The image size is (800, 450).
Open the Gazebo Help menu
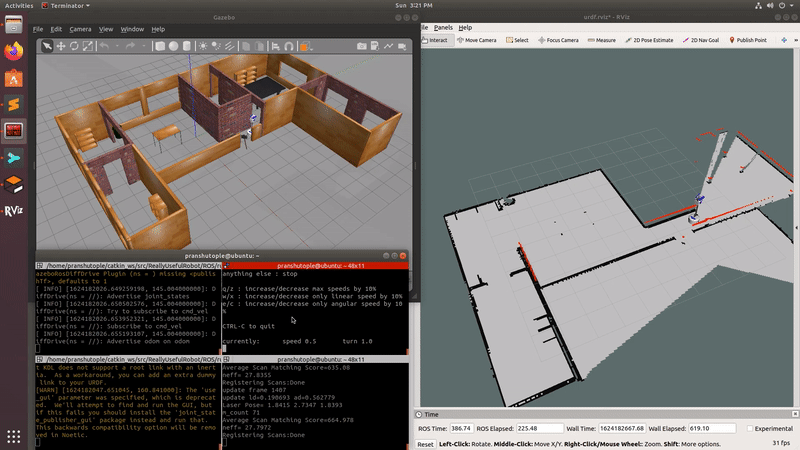(x=158, y=29)
